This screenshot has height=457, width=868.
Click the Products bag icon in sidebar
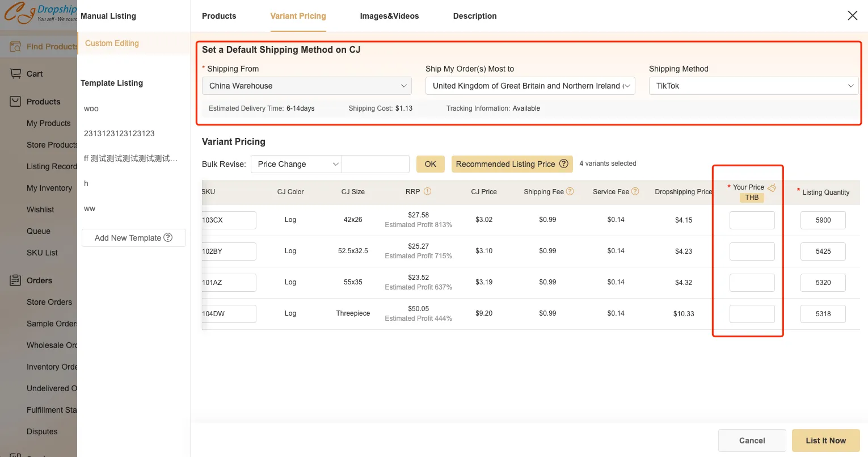pyautogui.click(x=15, y=102)
